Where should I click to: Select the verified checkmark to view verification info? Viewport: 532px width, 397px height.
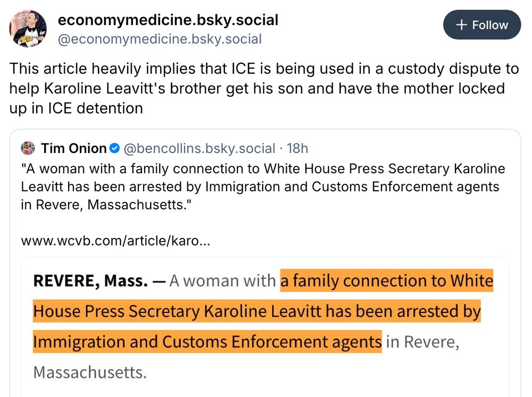tap(114, 148)
